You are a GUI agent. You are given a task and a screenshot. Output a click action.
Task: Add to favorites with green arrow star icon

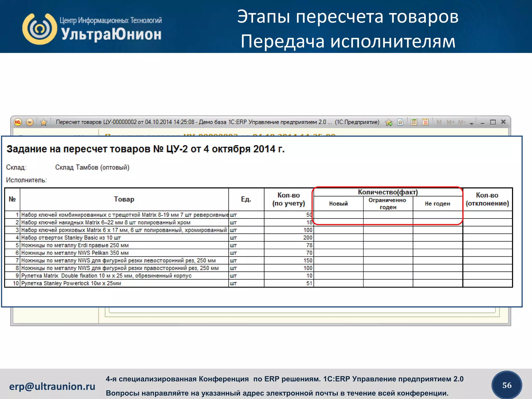coord(389,122)
